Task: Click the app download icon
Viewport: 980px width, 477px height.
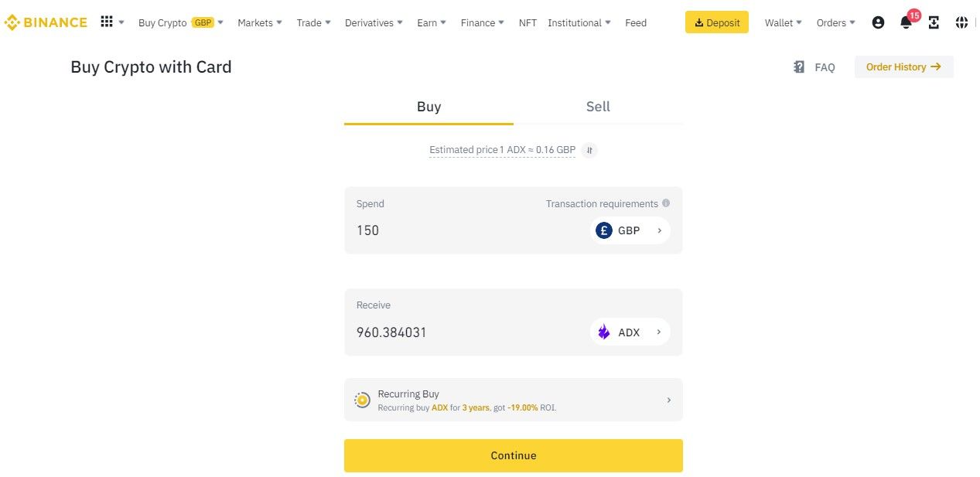Action: click(934, 22)
